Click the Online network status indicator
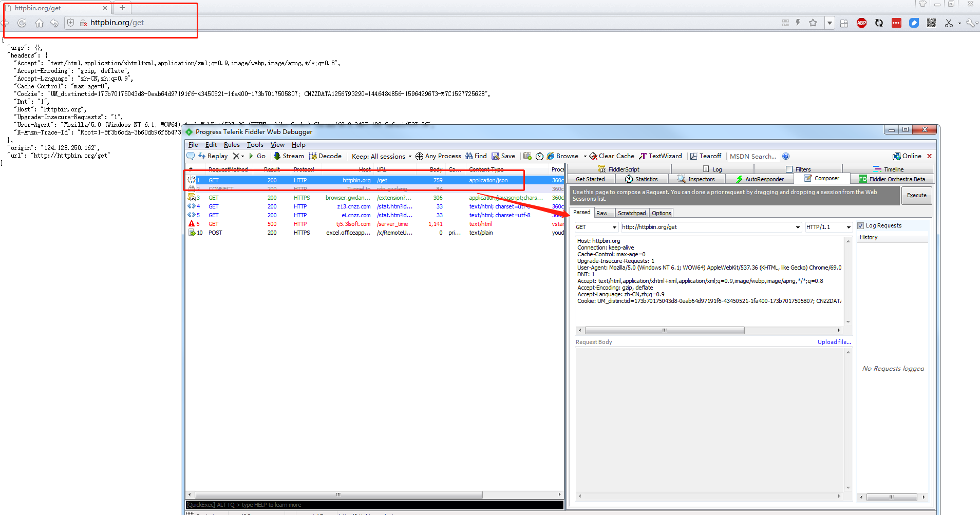Viewport: 980px width, 515px height. pyautogui.click(x=907, y=156)
